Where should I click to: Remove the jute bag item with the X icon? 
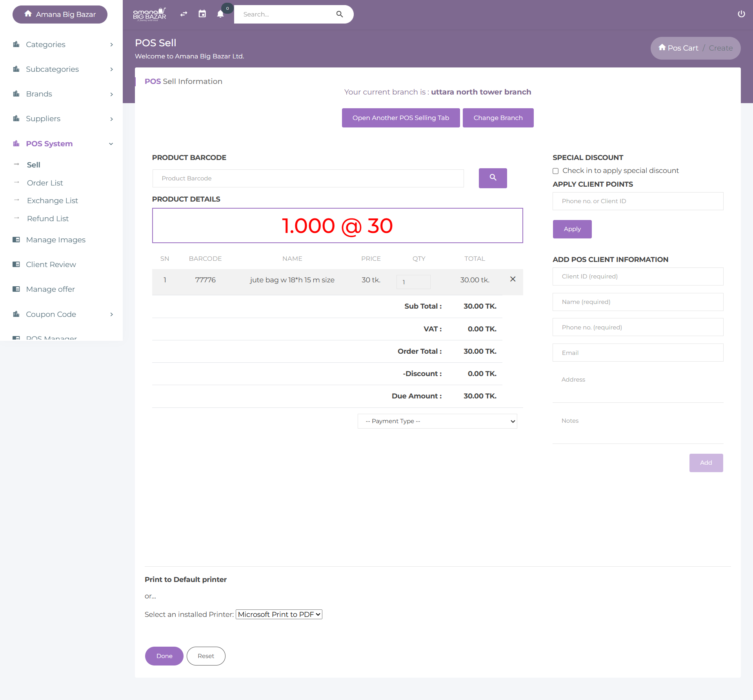click(x=513, y=279)
